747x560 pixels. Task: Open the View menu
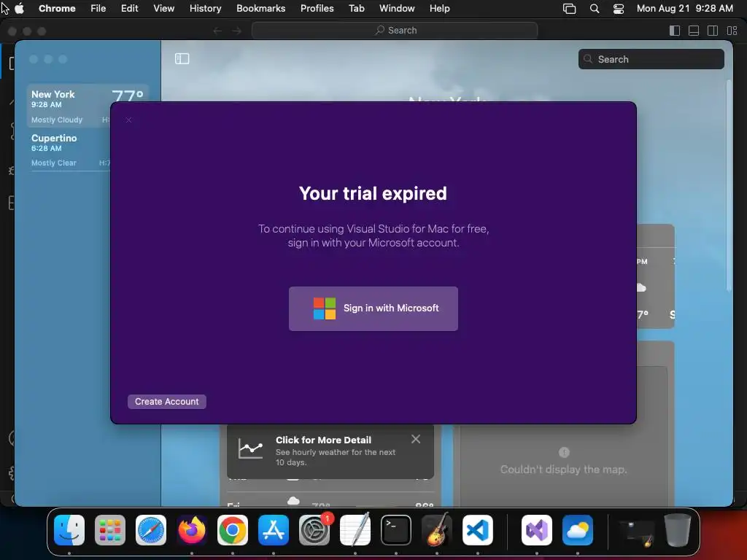point(164,8)
